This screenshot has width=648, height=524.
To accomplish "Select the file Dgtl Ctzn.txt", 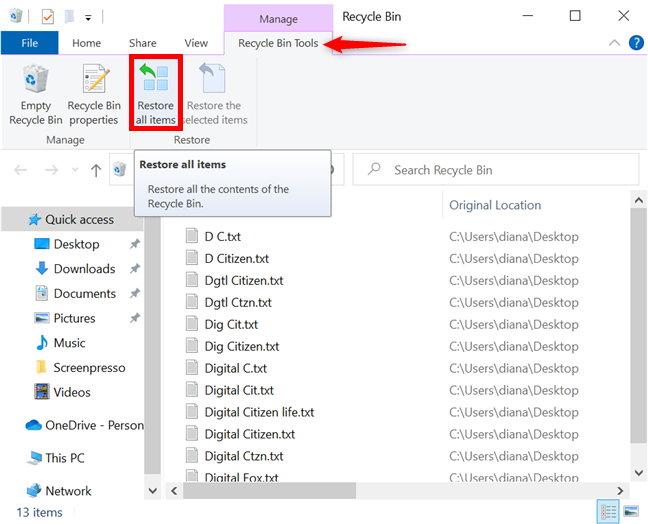I will 238,302.
